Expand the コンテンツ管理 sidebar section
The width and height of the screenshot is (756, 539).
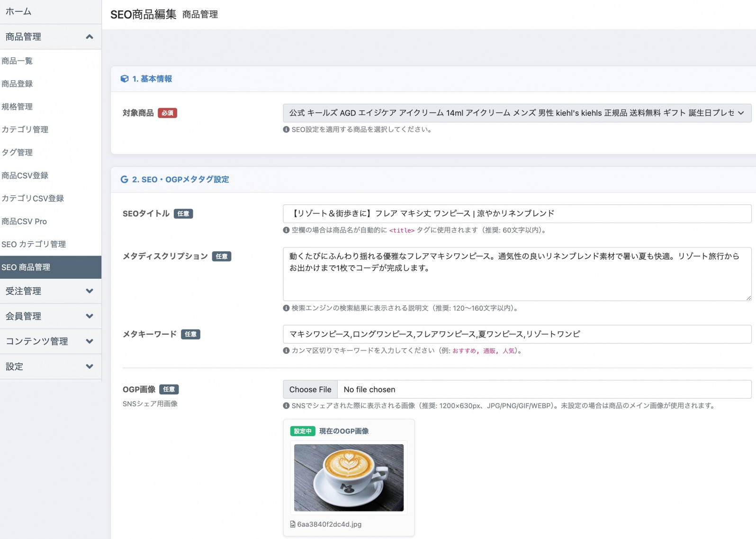point(51,341)
